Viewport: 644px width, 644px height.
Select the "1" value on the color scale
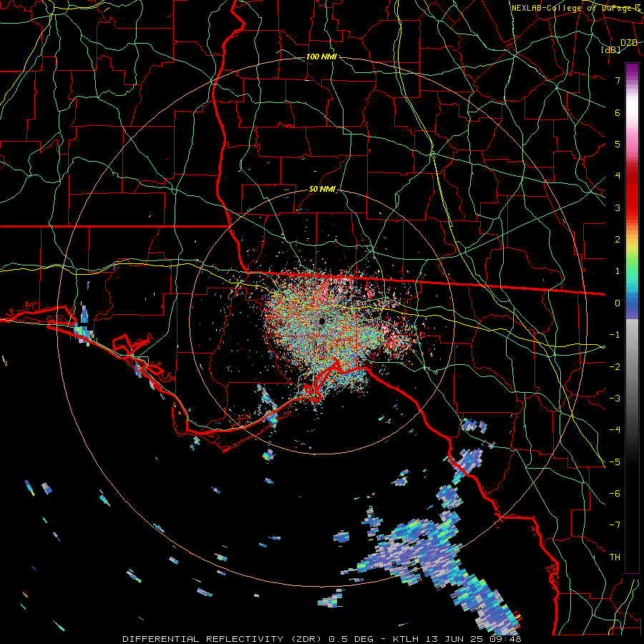[x=618, y=271]
